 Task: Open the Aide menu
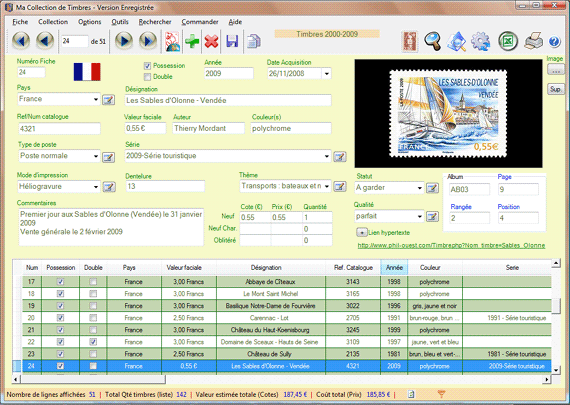coord(235,22)
